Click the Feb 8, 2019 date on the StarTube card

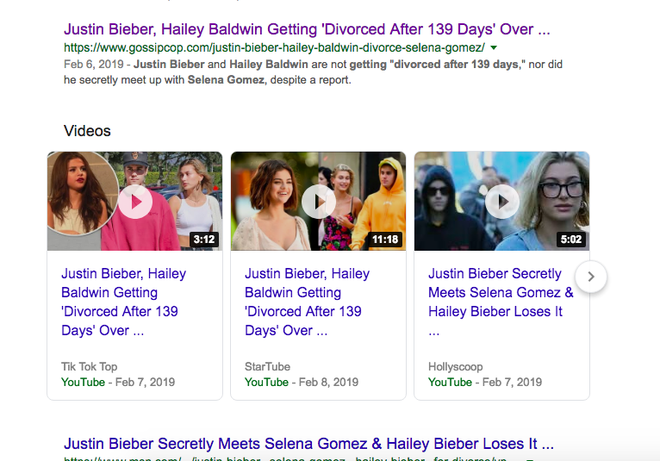point(328,382)
